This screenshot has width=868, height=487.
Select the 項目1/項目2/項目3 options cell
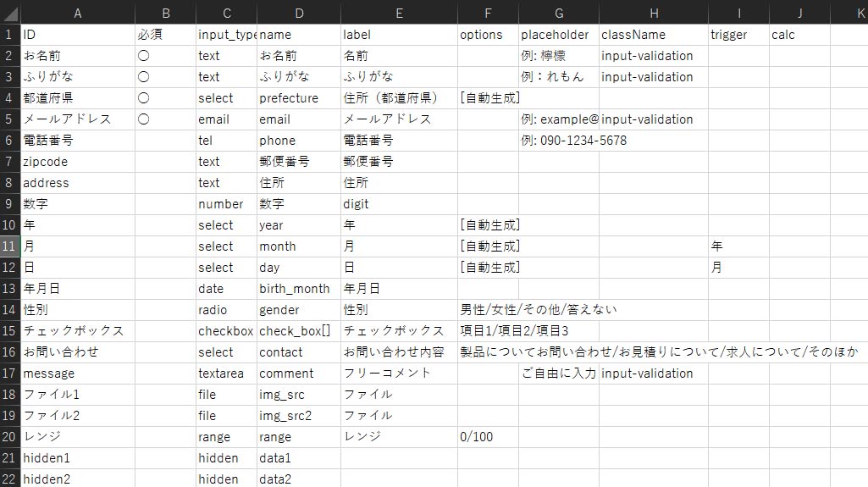pyautogui.click(x=514, y=331)
